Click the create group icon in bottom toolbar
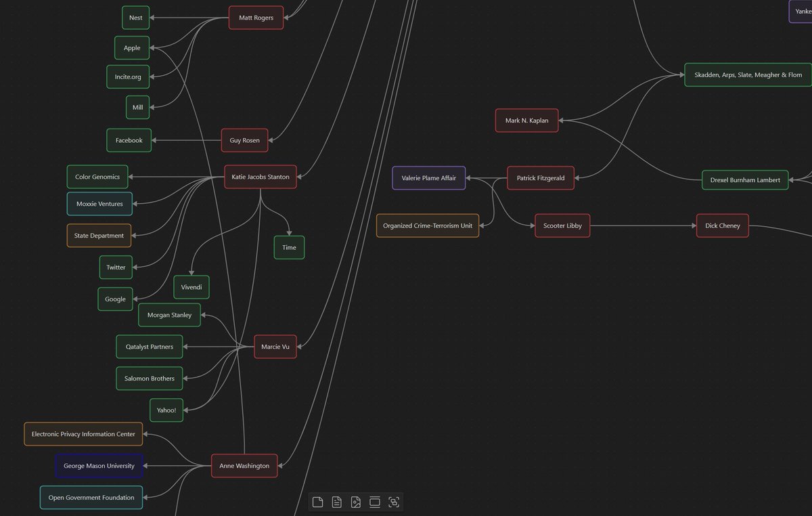 [x=394, y=502]
